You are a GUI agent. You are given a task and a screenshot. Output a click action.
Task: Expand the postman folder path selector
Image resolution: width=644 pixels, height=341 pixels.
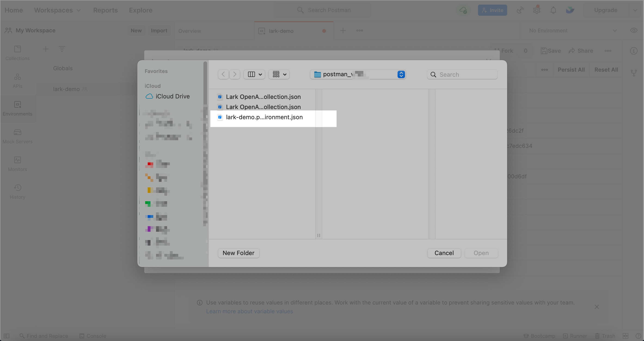point(401,74)
